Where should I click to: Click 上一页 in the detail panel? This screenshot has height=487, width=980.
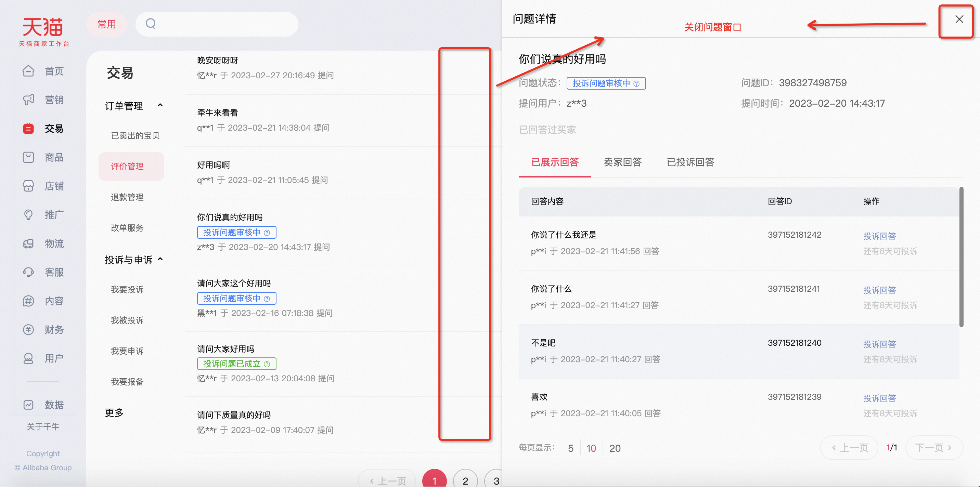850,448
